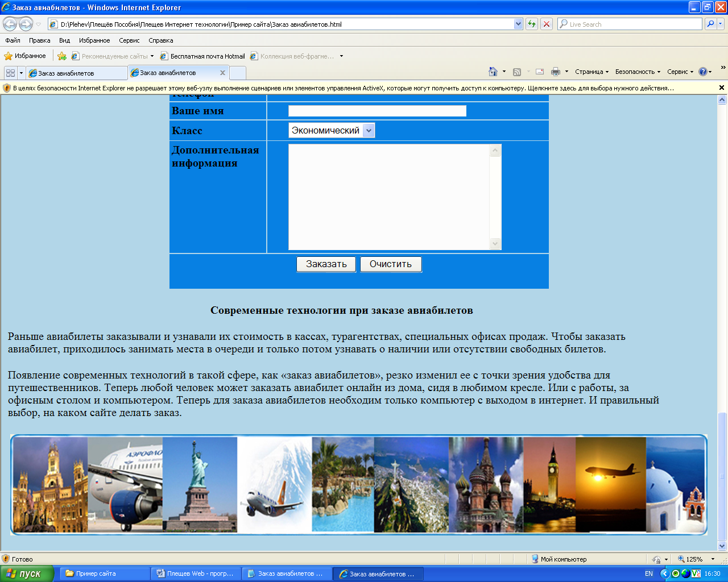728x582 pixels.
Task: Close the security information bar
Action: [x=722, y=88]
